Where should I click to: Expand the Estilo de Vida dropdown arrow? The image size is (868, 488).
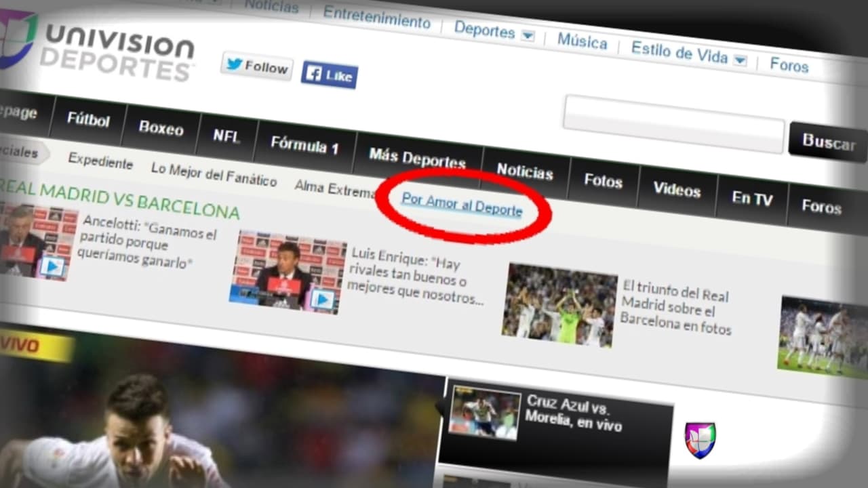(740, 60)
